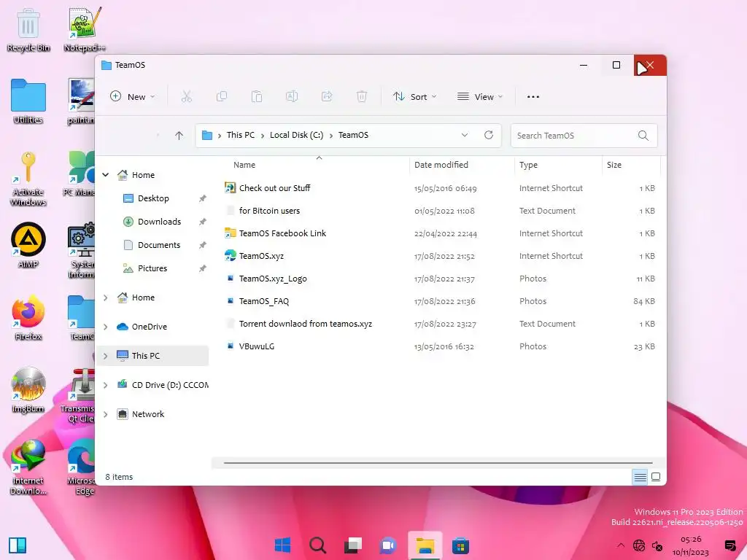Open the See more three-dots menu
The height and width of the screenshot is (560, 747).
click(x=533, y=97)
